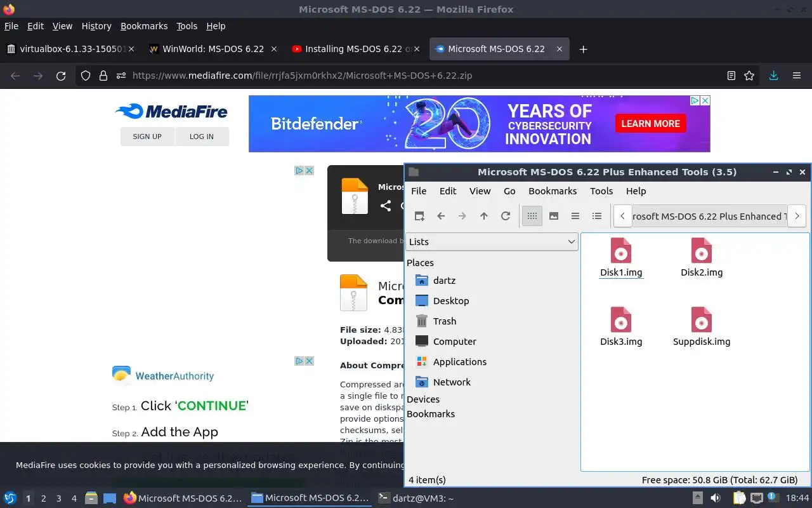Switch to the dartz@VM3 terminal taskbar entry
Viewport: 812px width, 508px height.
pos(416,498)
